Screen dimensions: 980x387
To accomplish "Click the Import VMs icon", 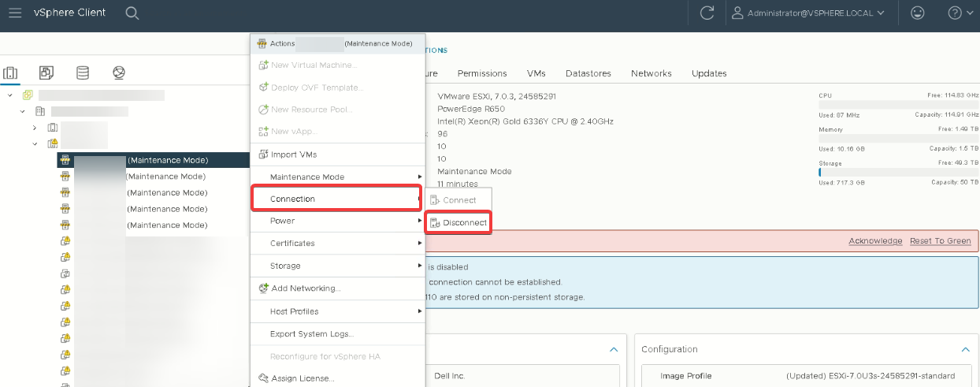I will pos(263,154).
